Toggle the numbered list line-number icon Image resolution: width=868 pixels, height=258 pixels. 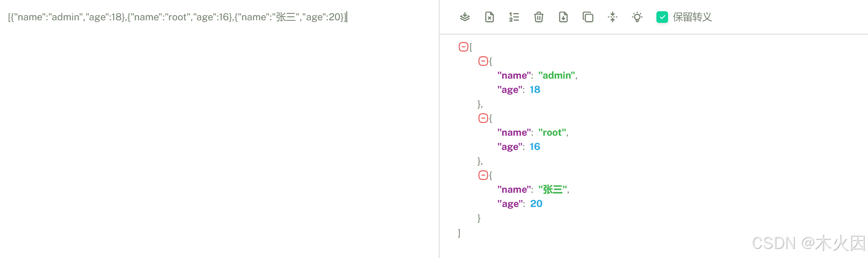514,17
